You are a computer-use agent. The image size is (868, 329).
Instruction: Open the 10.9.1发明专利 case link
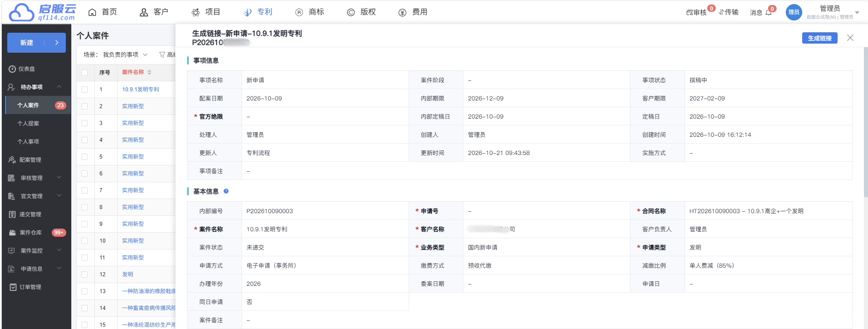click(140, 90)
